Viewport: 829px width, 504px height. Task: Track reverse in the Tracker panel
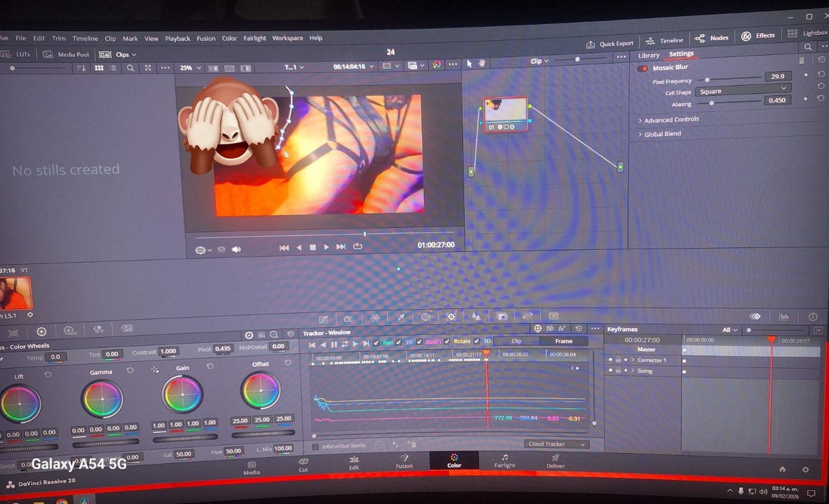323,345
